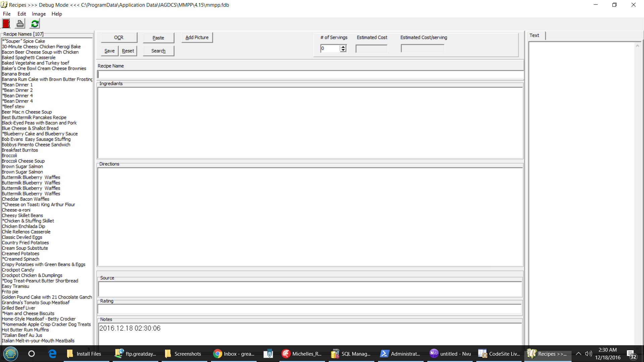Switch to untitled - Nvu on taskbar
This screenshot has height=362, width=644.
[450, 354]
